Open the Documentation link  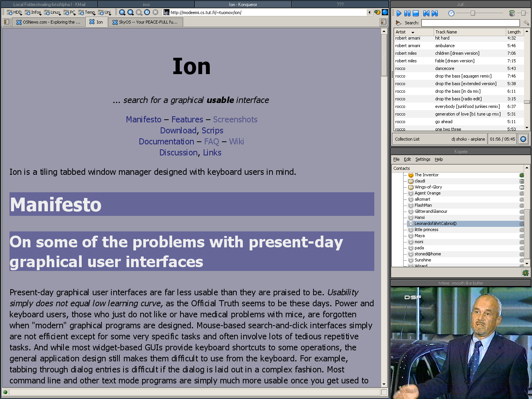166,141
